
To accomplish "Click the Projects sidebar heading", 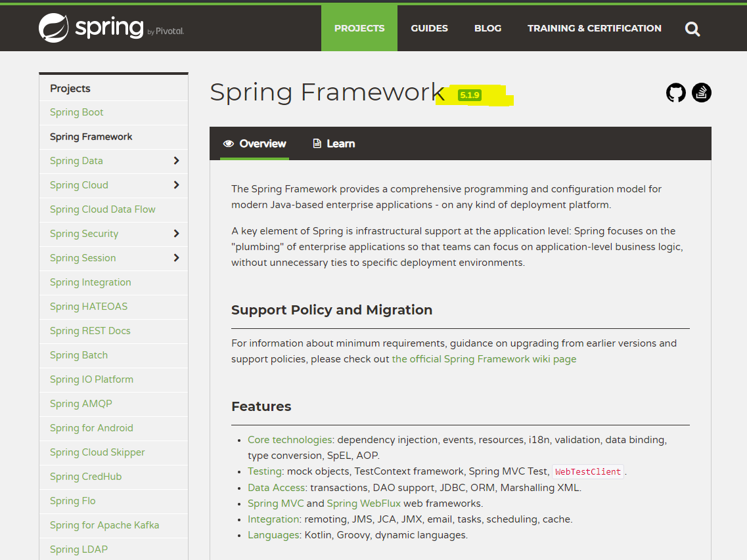I will point(70,89).
